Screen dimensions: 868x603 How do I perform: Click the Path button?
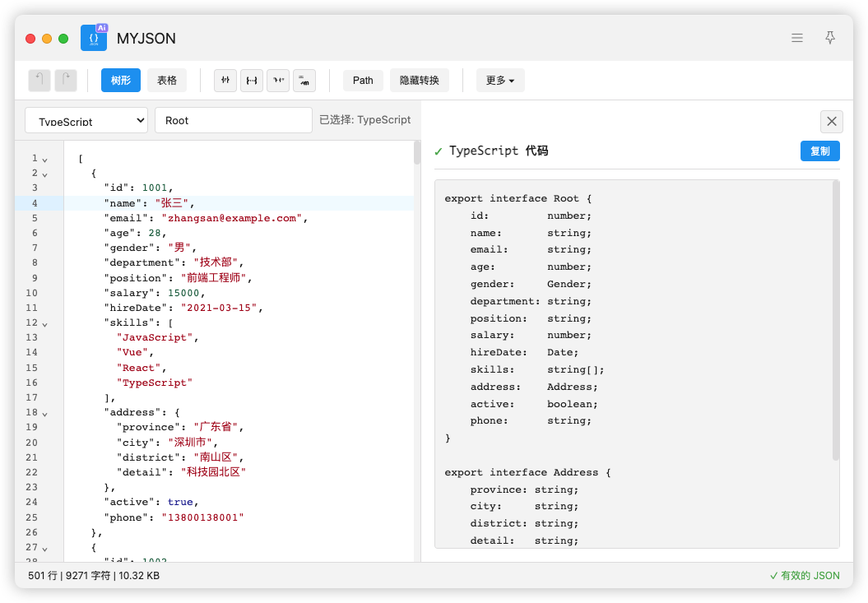[363, 80]
